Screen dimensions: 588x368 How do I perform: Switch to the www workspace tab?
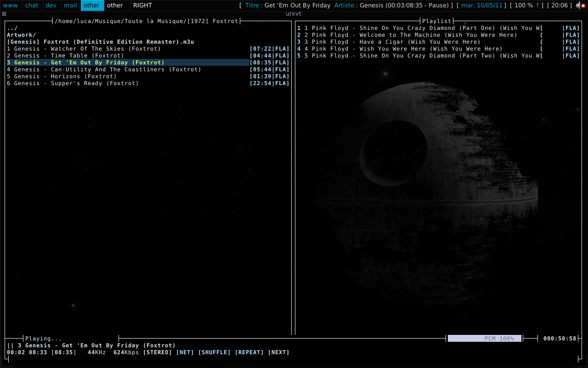point(11,6)
